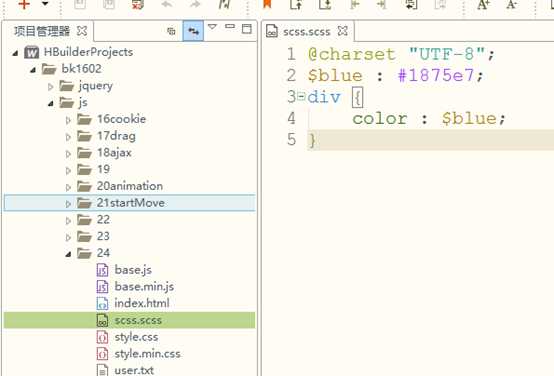Click the base.min.js file icon
The image size is (554, 376).
102,287
